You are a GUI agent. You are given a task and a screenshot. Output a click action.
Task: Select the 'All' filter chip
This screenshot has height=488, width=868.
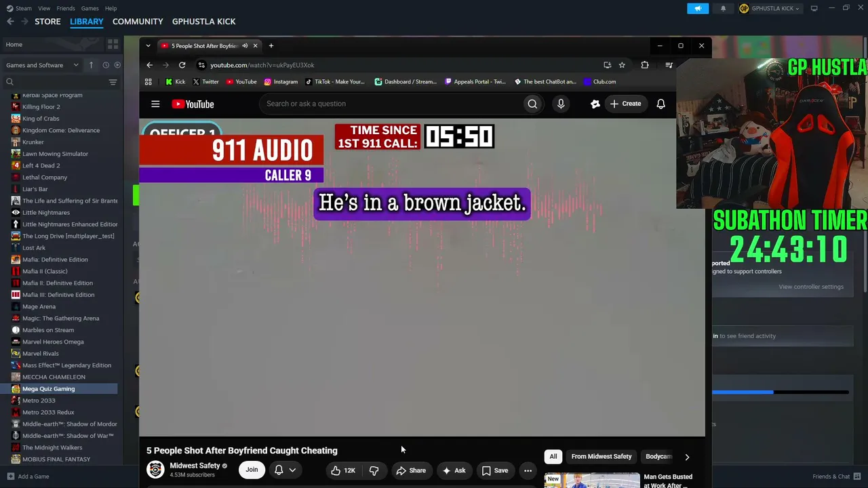[x=553, y=457]
